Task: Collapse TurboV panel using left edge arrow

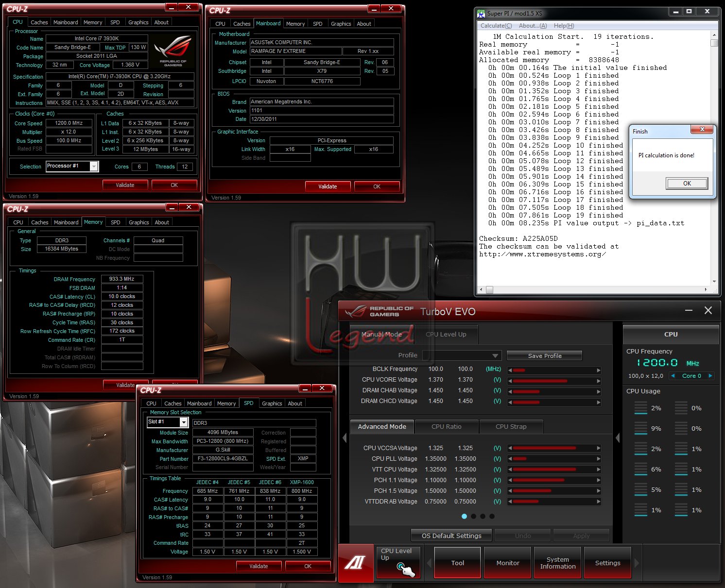Action: click(345, 438)
